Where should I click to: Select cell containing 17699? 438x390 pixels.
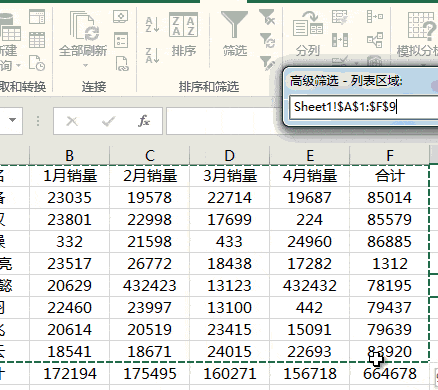pos(229,220)
